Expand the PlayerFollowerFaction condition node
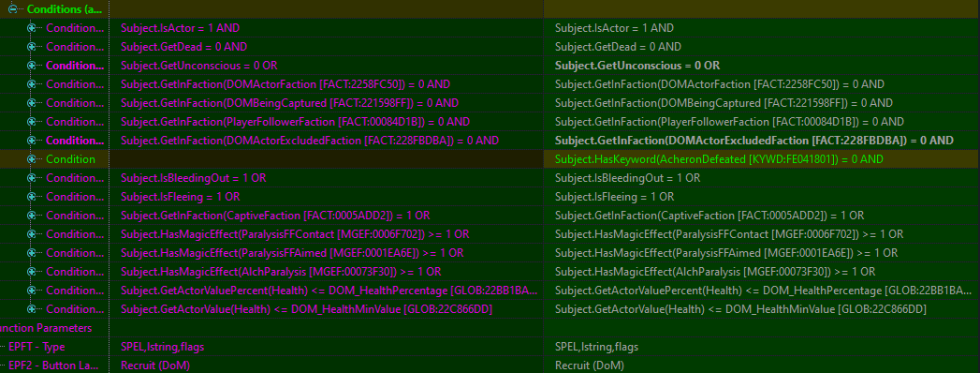980x373 pixels. (x=31, y=122)
